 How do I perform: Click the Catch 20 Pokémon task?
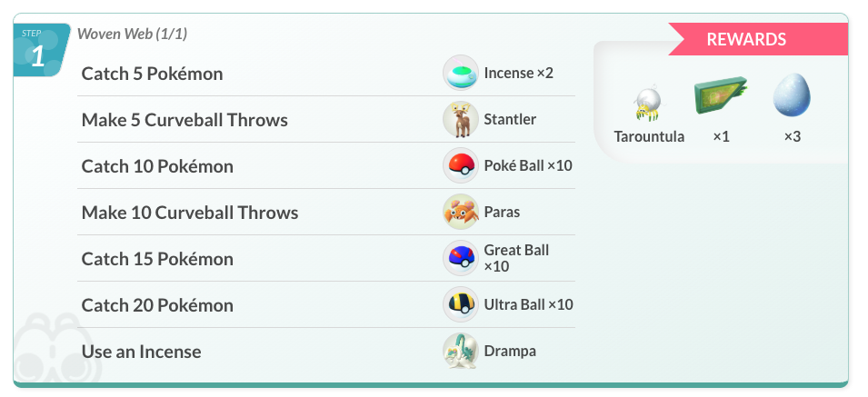coord(157,305)
